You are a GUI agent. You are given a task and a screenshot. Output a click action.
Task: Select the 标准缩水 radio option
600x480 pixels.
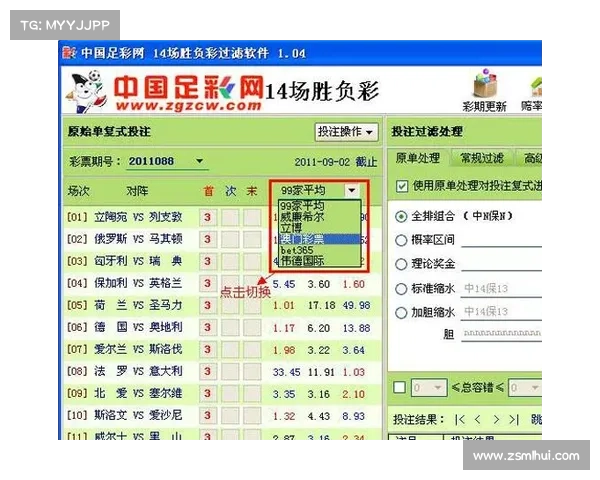click(x=401, y=289)
